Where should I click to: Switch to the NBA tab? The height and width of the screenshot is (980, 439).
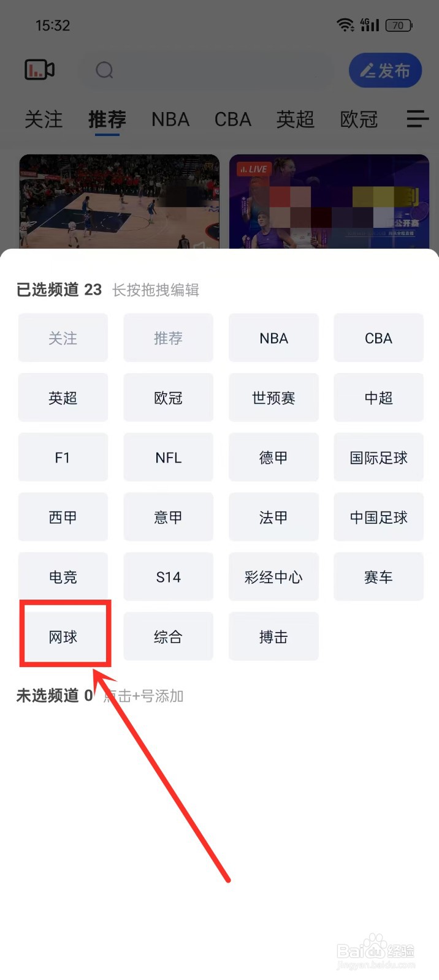[x=170, y=119]
